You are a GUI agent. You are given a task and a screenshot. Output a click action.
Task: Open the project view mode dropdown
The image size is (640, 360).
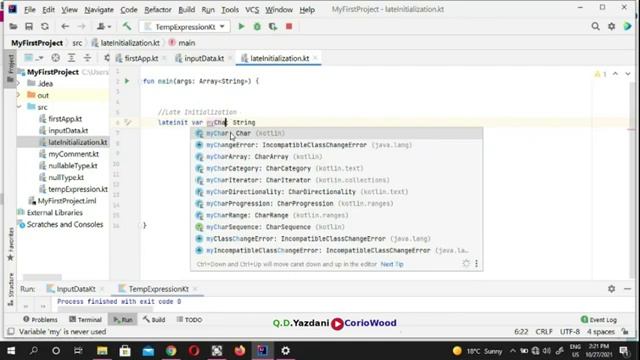click(x=33, y=58)
